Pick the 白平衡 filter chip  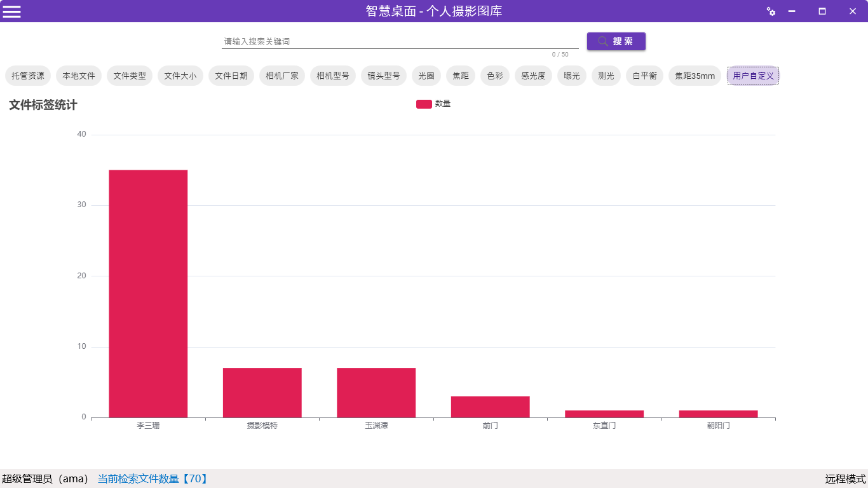click(644, 76)
